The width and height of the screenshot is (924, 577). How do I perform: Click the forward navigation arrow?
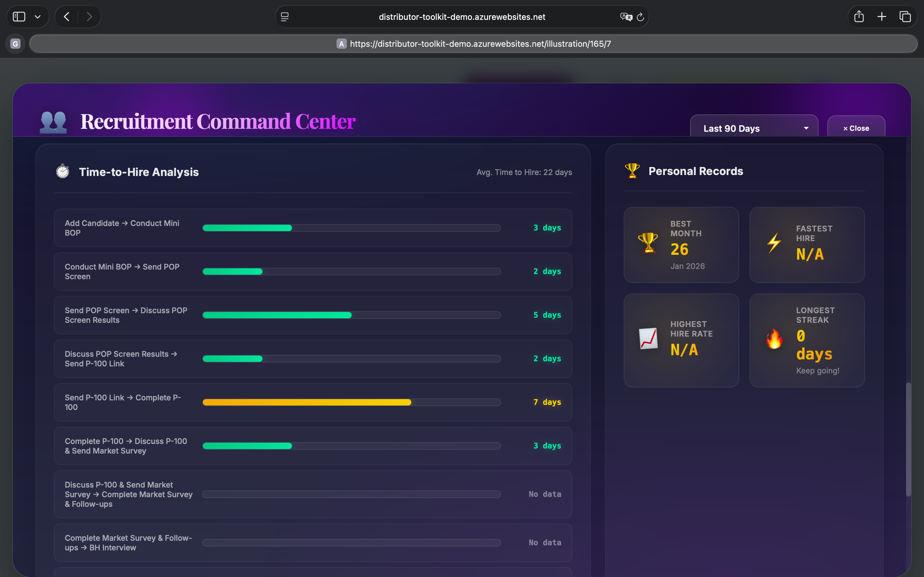89,16
